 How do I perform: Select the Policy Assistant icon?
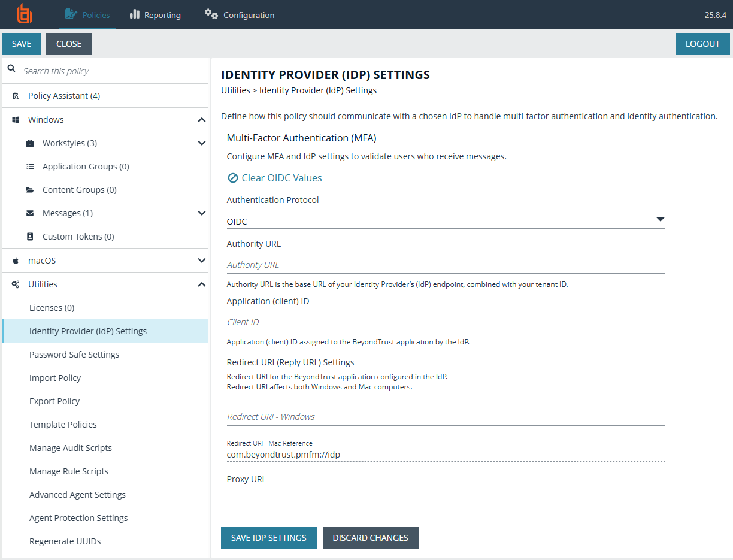(16, 95)
